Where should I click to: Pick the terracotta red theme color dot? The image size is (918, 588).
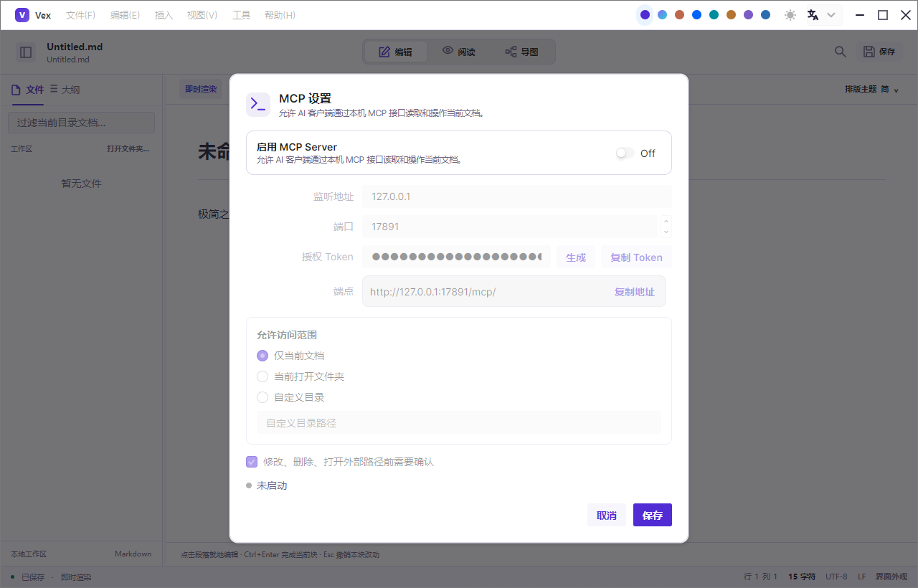679,15
